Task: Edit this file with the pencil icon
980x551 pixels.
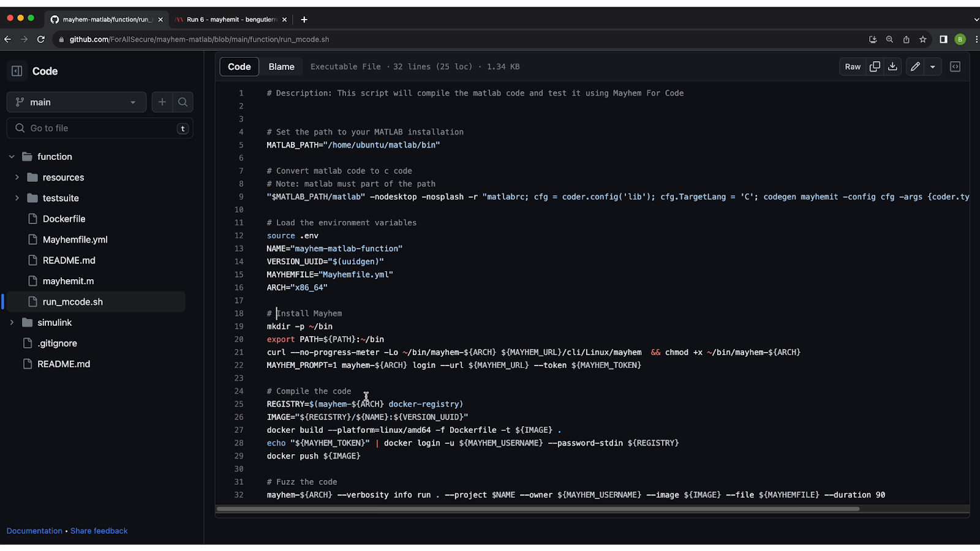Action: pos(915,67)
